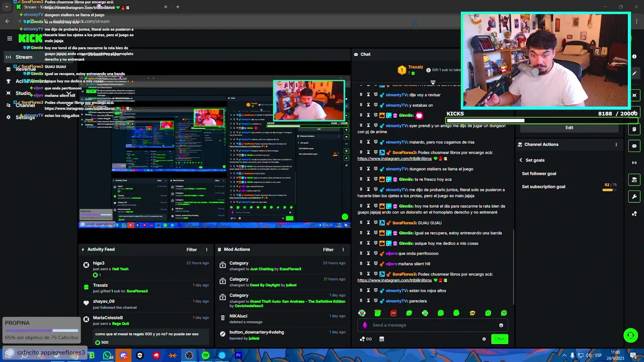
Task: Open Spotify from the taskbar
Action: 206,355
